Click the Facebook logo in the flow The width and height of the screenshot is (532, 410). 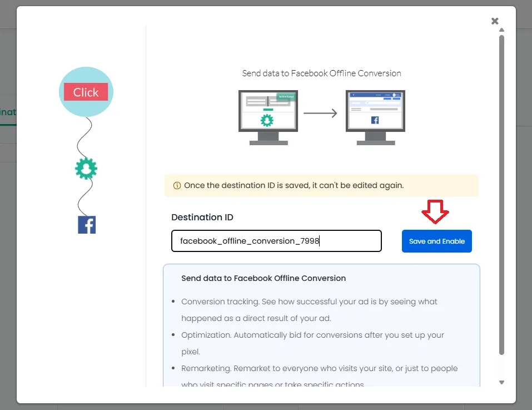tap(87, 225)
